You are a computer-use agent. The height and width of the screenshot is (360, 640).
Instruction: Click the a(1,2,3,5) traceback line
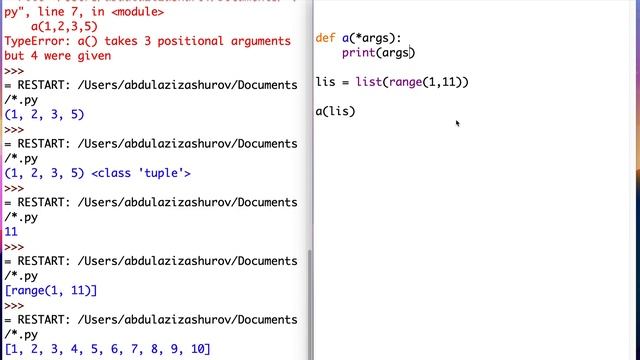64,27
